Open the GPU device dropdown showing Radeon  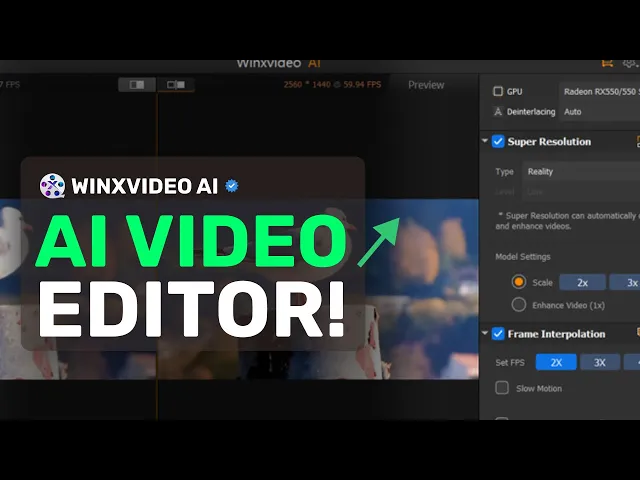(x=600, y=91)
